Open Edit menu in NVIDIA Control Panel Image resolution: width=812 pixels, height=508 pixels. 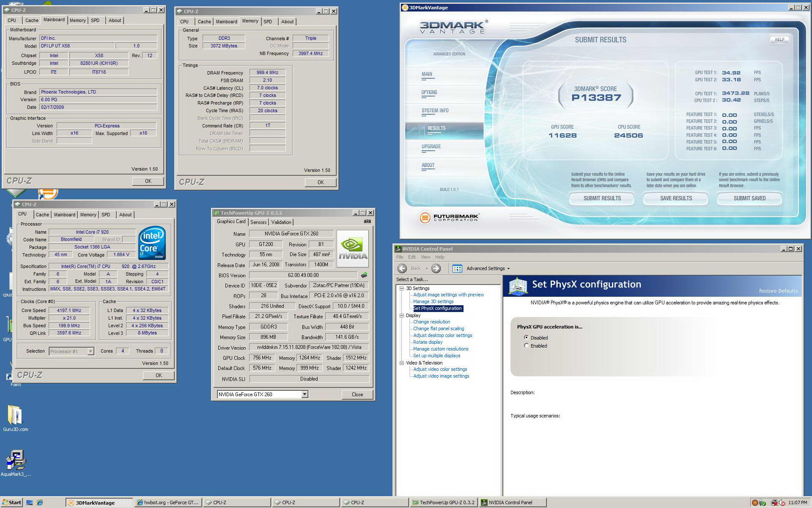pyautogui.click(x=412, y=257)
